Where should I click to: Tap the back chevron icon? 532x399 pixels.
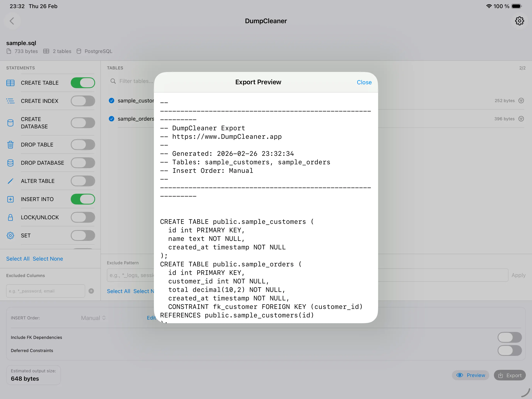(12, 21)
